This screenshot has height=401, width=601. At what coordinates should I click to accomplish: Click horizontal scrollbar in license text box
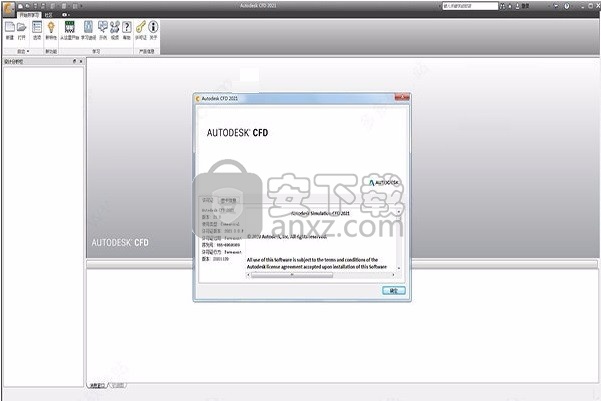[x=292, y=275]
